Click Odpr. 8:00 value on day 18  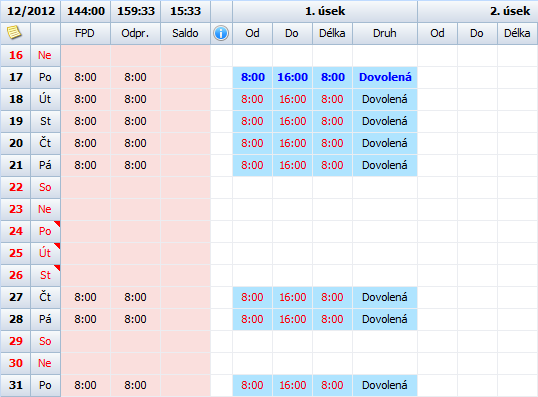pos(136,99)
